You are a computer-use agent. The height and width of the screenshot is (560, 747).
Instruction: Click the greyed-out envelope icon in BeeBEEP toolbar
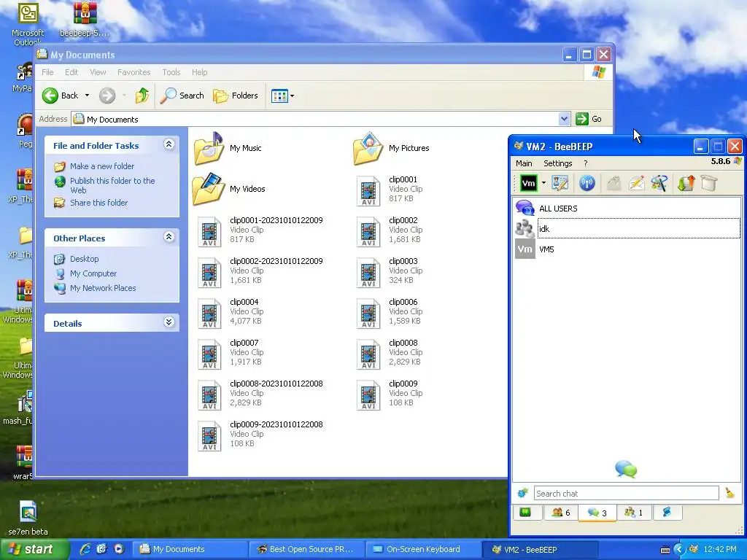[614, 183]
